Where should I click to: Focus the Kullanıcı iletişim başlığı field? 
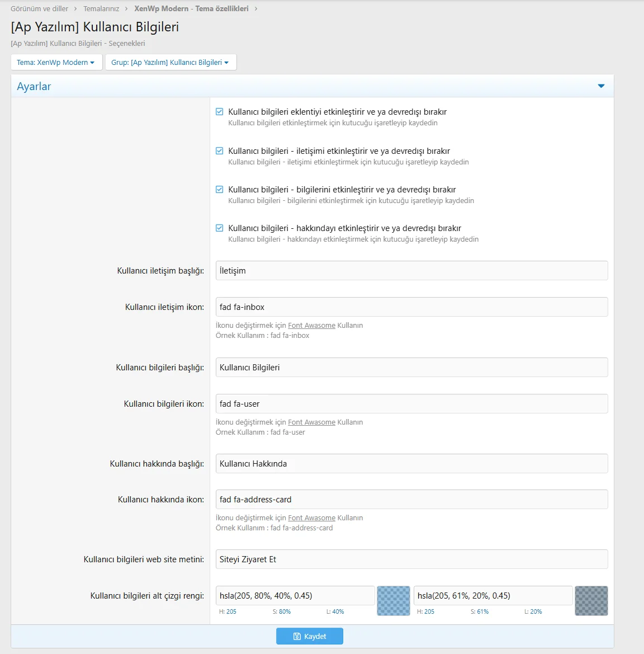411,271
